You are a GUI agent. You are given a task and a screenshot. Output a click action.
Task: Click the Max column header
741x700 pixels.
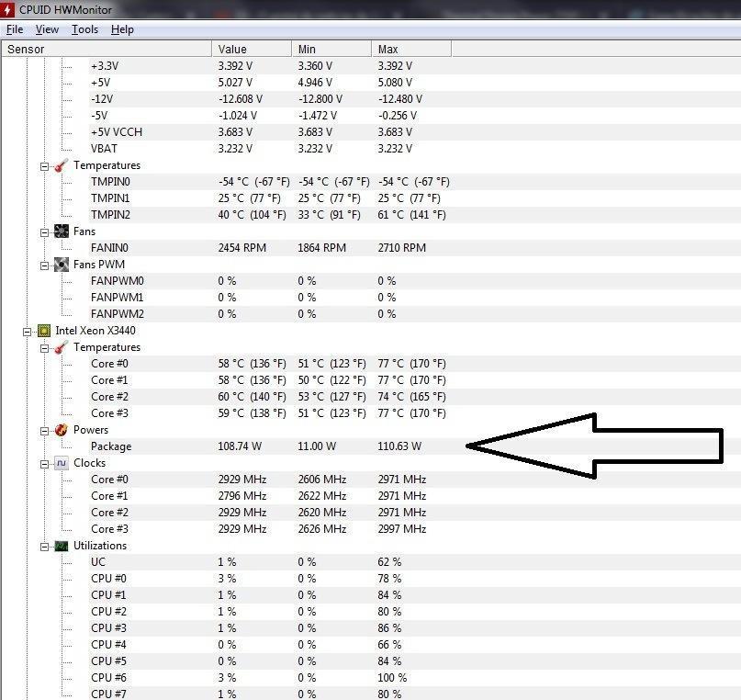coord(411,50)
